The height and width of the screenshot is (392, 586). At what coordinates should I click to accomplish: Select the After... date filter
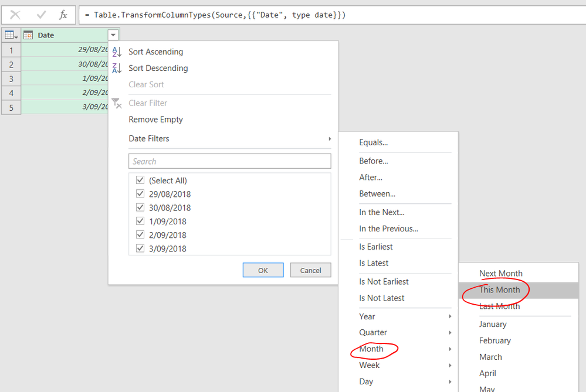pyautogui.click(x=371, y=178)
